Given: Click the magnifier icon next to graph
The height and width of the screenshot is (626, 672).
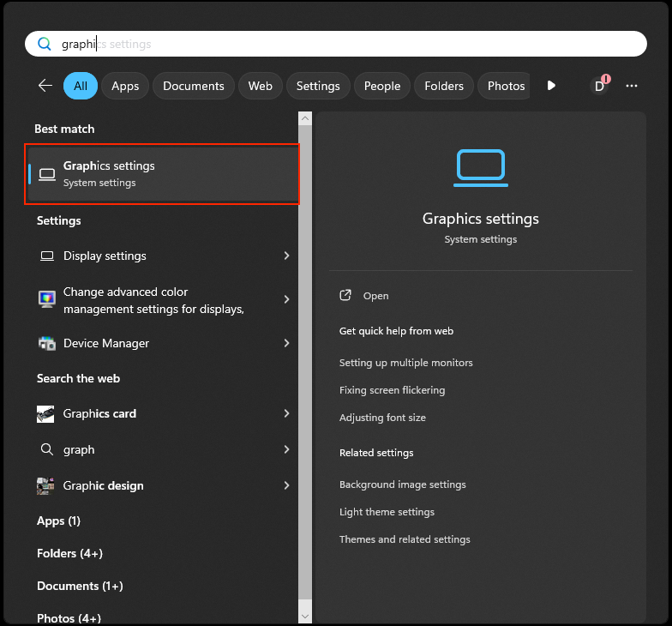Looking at the screenshot, I should tap(46, 449).
